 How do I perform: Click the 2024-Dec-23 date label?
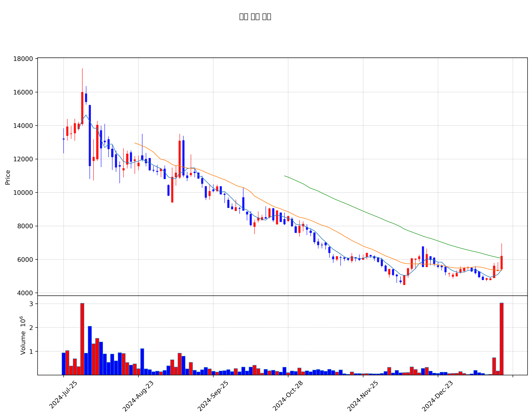pyautogui.click(x=437, y=396)
